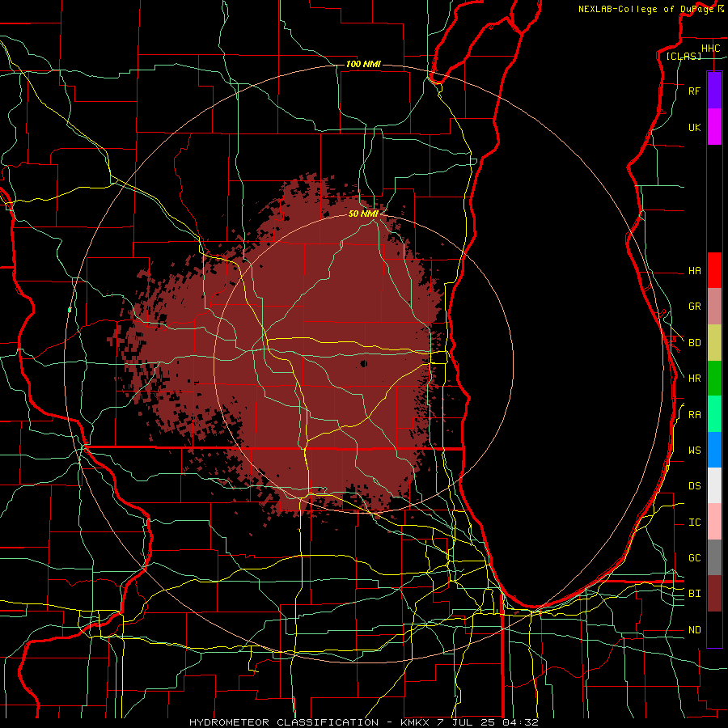Click the blue WS legend color swatch
Screen dimensions: 728x728
click(714, 450)
